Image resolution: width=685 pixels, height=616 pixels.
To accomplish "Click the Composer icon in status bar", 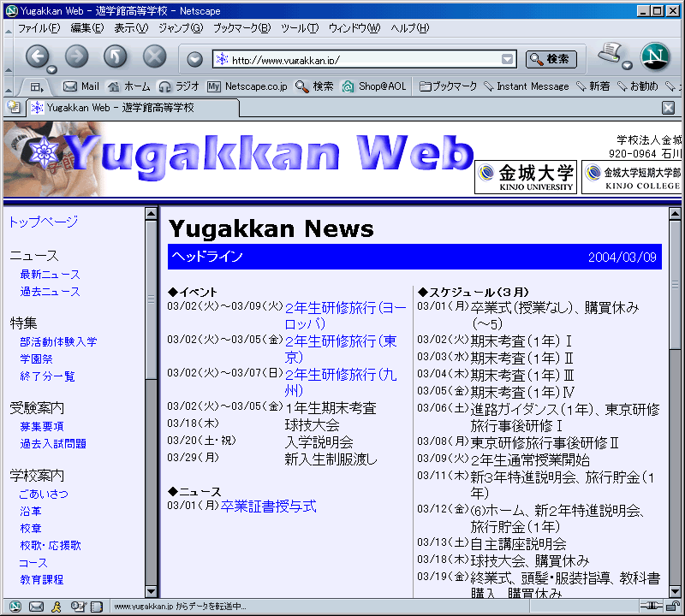I will [x=77, y=606].
